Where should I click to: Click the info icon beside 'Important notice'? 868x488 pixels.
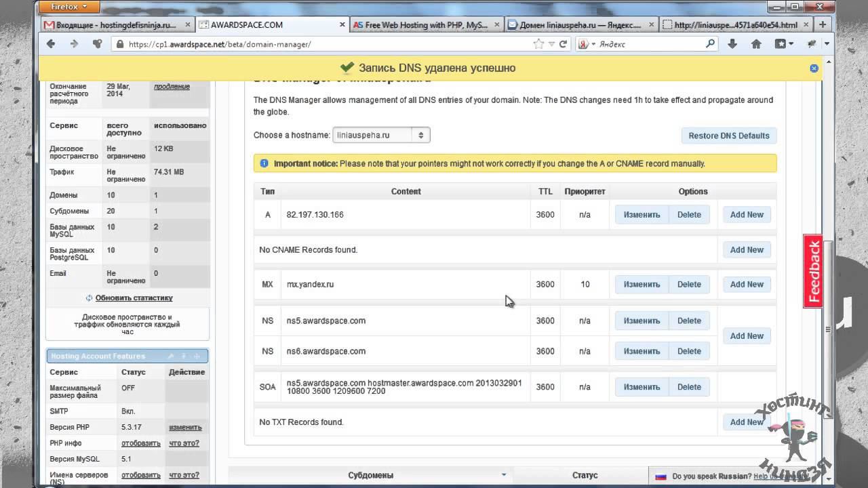264,163
